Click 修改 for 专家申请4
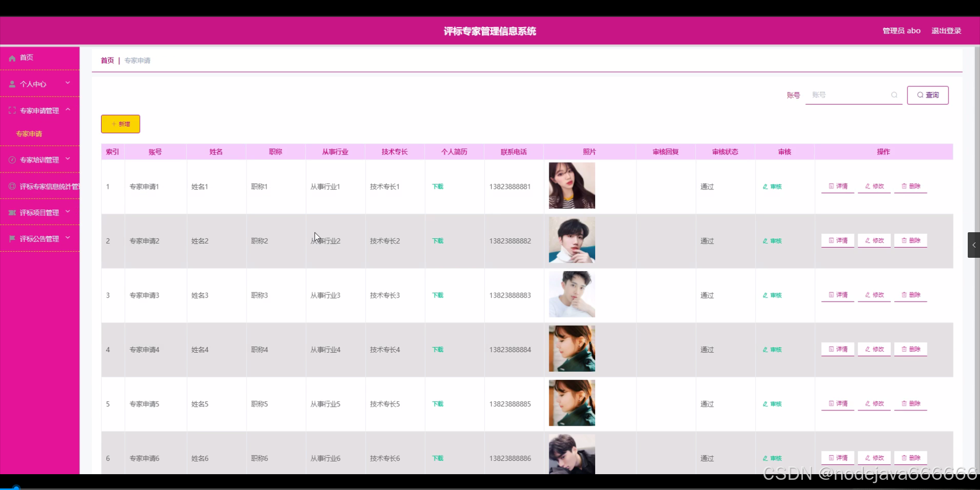980x490 pixels. pos(874,349)
